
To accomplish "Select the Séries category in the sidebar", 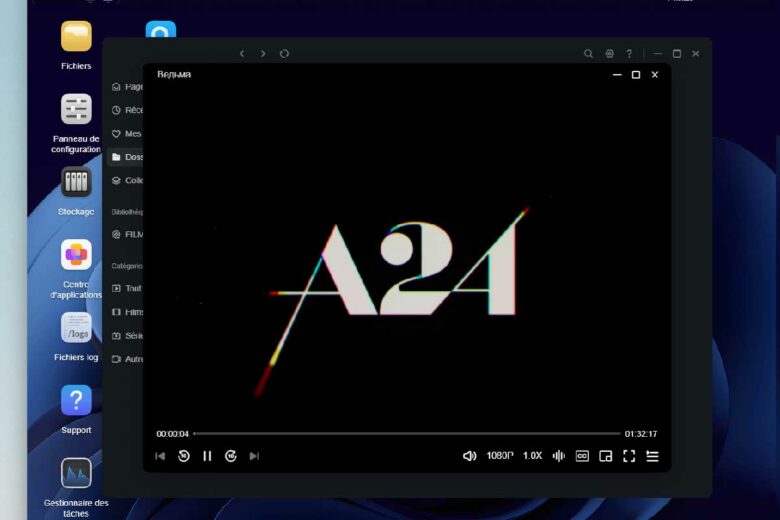I will tap(127, 335).
